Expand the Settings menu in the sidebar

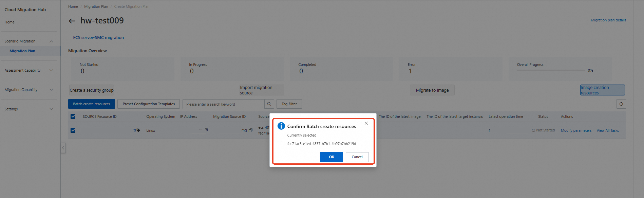pos(51,109)
